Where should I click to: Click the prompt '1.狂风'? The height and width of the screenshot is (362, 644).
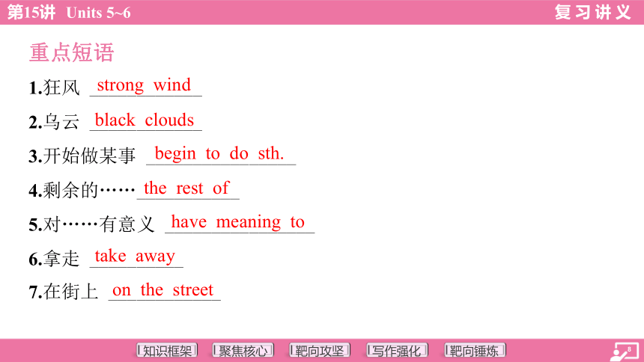(x=54, y=88)
